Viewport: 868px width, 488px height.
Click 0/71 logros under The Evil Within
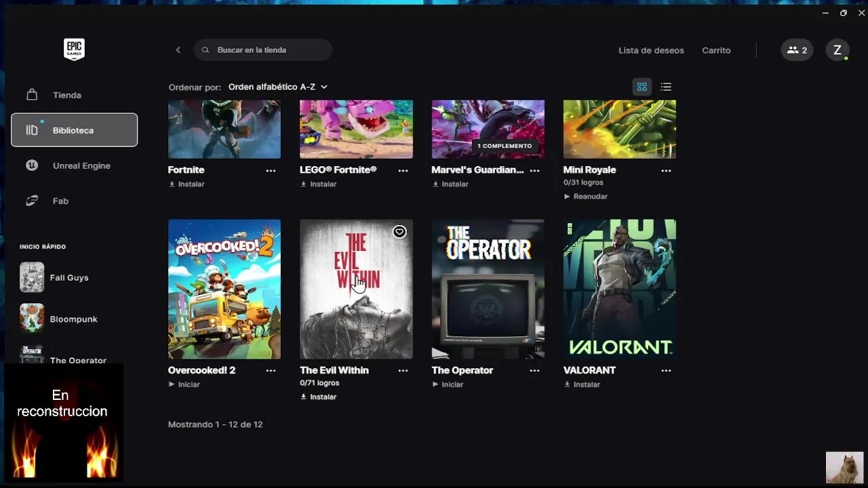(319, 383)
